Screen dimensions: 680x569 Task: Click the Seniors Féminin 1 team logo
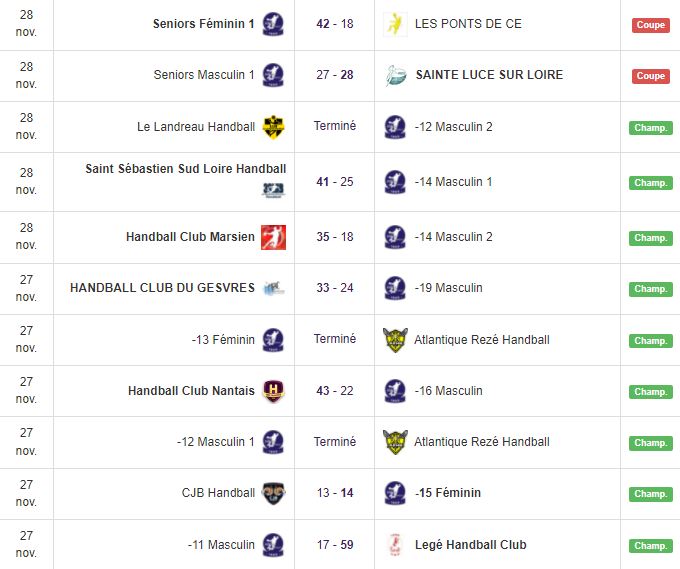coord(273,24)
